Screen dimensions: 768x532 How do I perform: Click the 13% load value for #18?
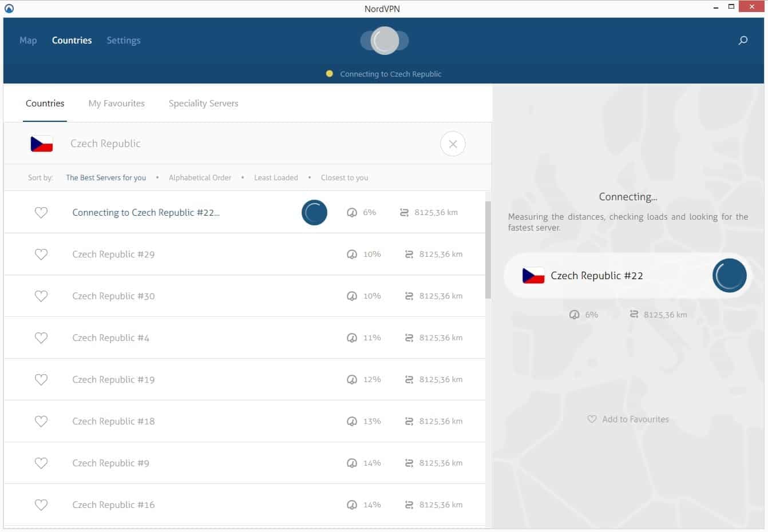point(372,422)
